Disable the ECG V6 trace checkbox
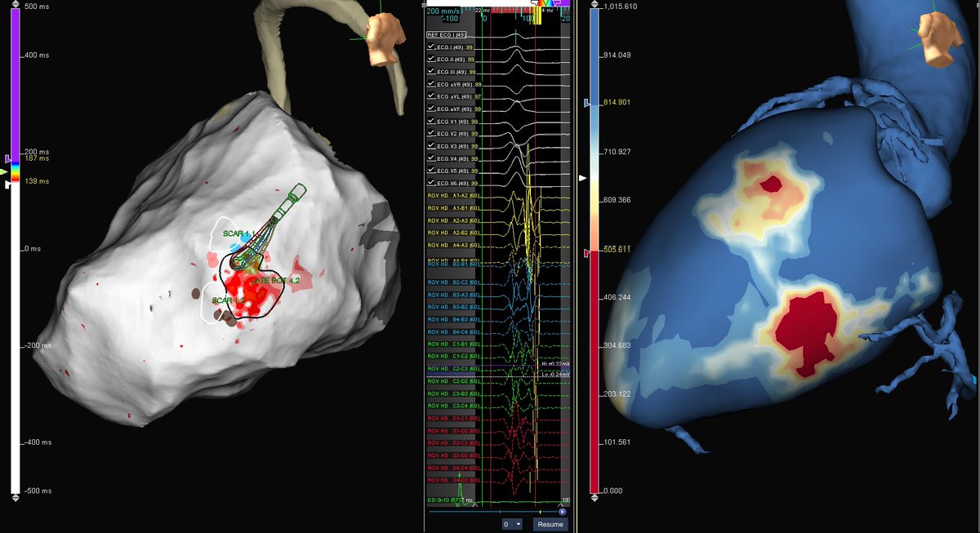 pyautogui.click(x=431, y=184)
